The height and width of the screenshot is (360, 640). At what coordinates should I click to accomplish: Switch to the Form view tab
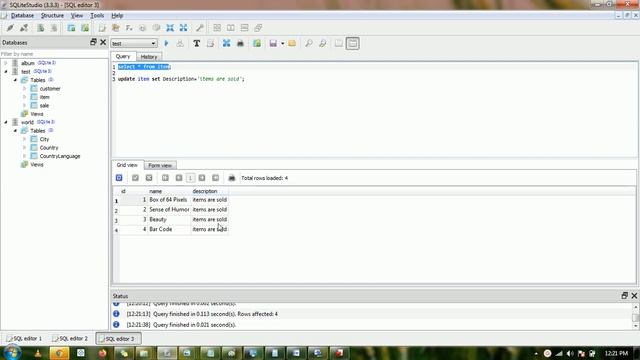[160, 165]
